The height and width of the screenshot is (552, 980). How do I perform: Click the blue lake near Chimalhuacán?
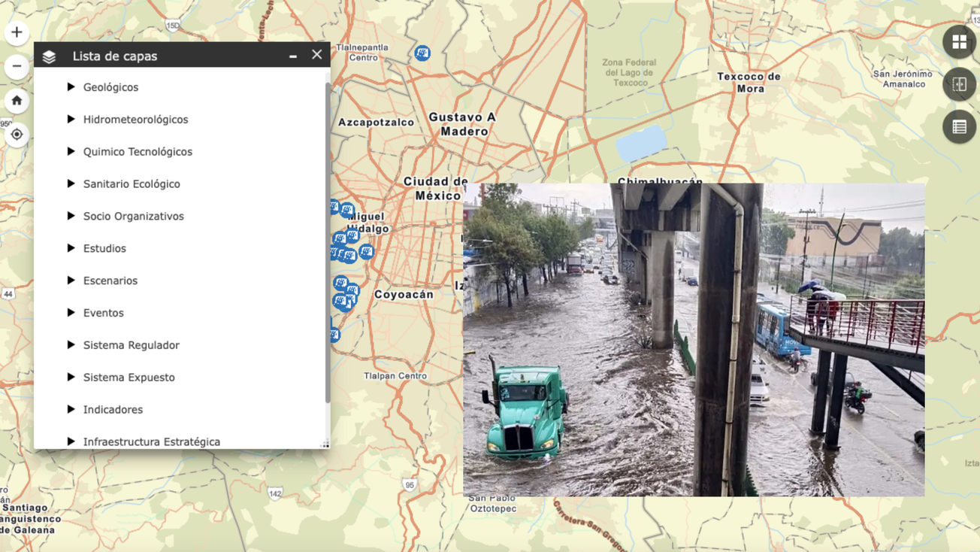coord(641,144)
